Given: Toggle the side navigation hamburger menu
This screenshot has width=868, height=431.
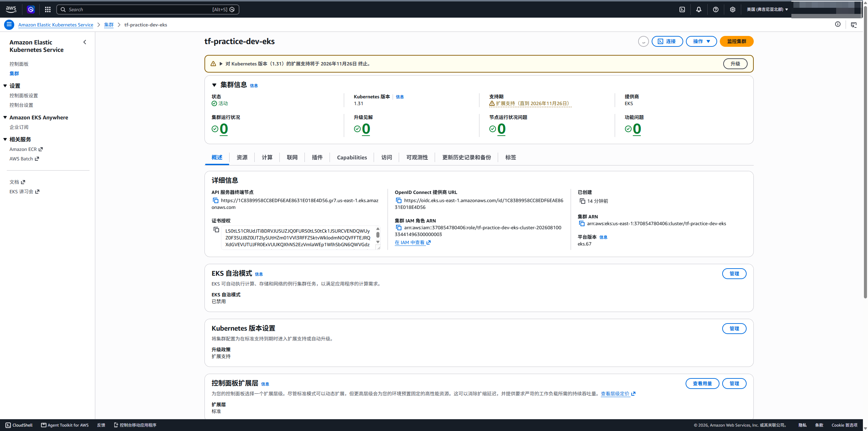Looking at the screenshot, I should [9, 24].
